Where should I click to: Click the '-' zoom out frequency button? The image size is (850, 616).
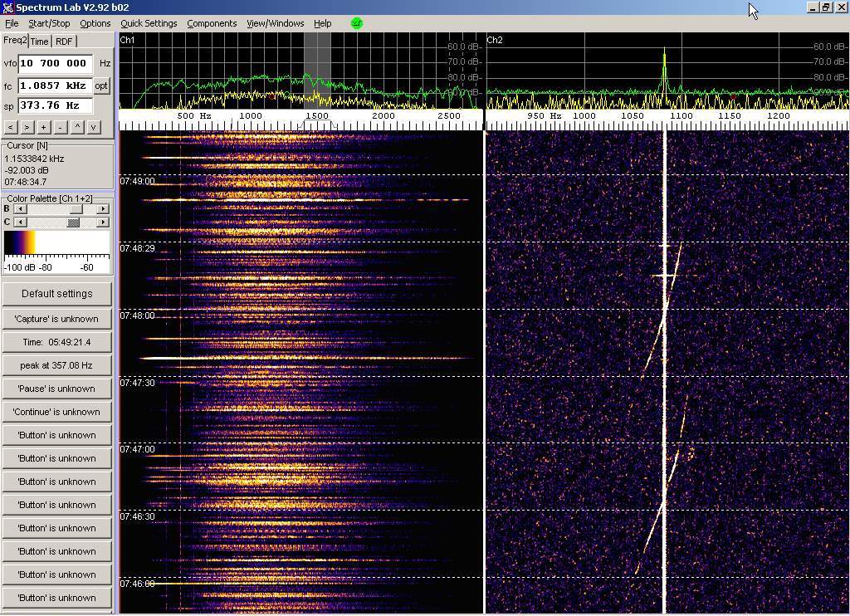(60, 127)
